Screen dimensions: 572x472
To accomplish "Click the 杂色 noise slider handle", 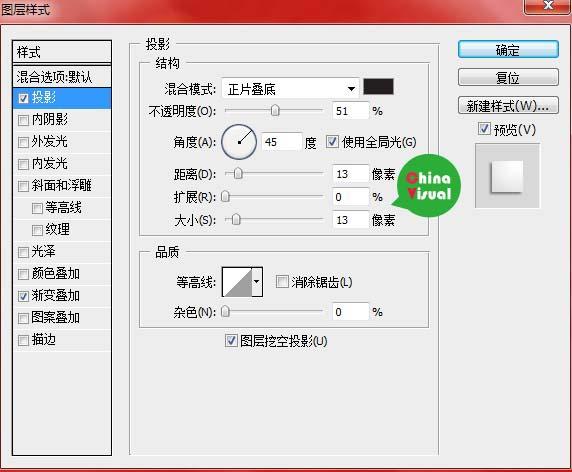I will [x=225, y=312].
